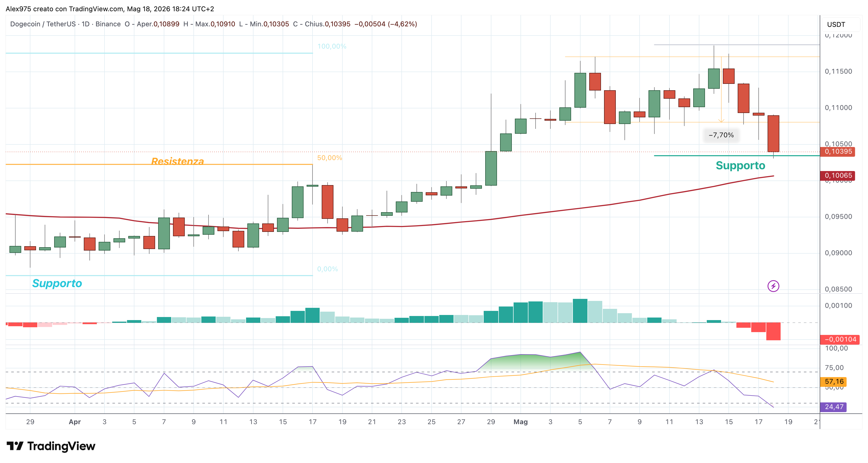The image size is (868, 463).
Task: Click the orange 57,16 RSI label
Action: [x=834, y=381]
